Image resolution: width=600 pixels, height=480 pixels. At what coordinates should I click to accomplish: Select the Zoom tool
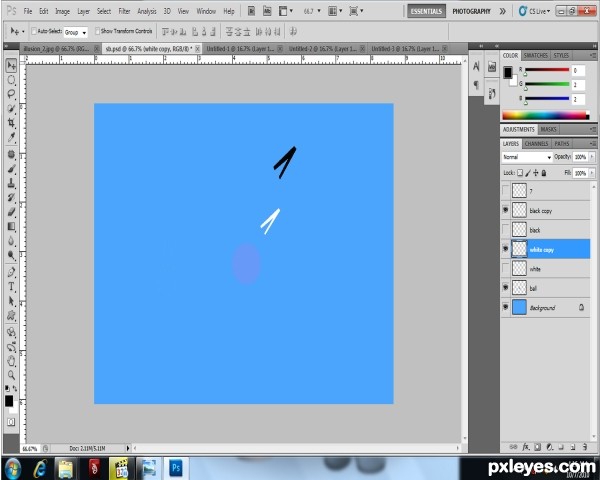tap(11, 375)
